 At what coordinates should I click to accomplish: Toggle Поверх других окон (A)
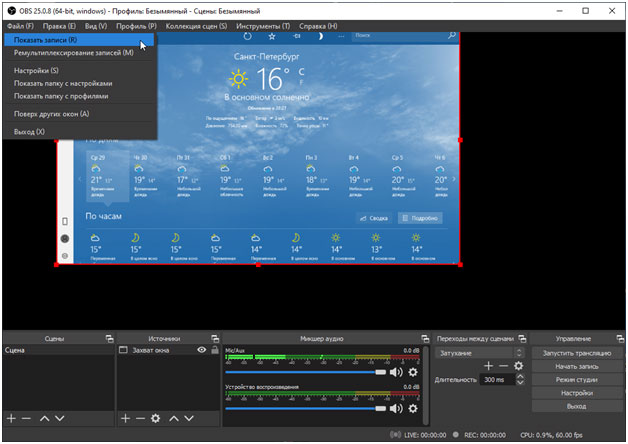[x=79, y=114]
